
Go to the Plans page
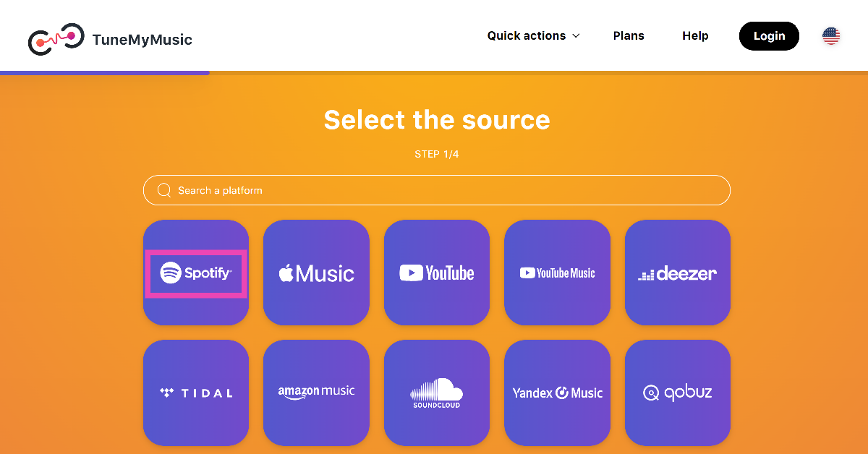629,36
